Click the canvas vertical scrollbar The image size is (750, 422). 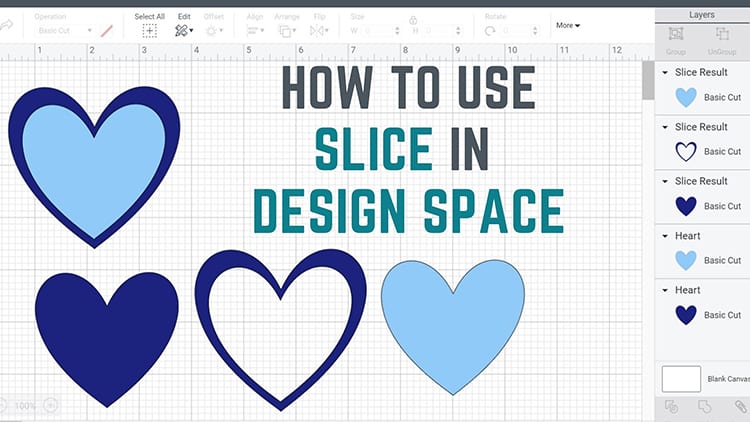648,80
